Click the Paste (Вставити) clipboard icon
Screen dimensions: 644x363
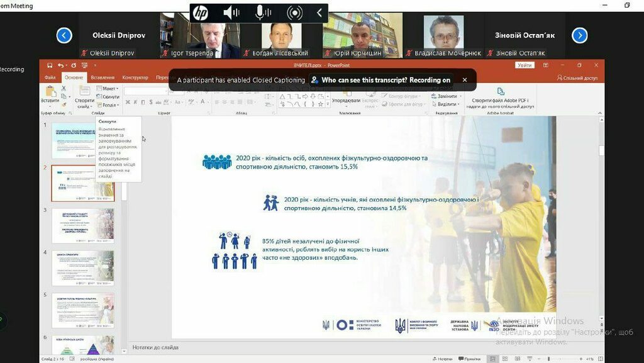tap(50, 92)
